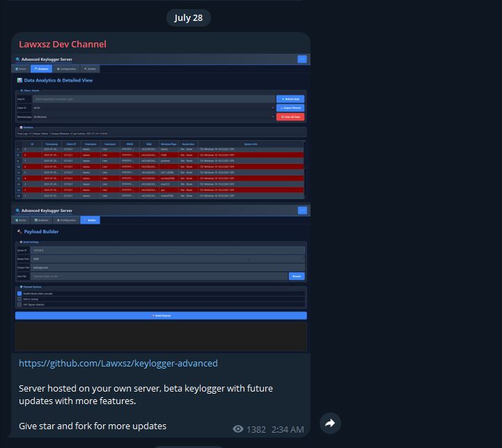Click the Username column header

(x=110, y=144)
